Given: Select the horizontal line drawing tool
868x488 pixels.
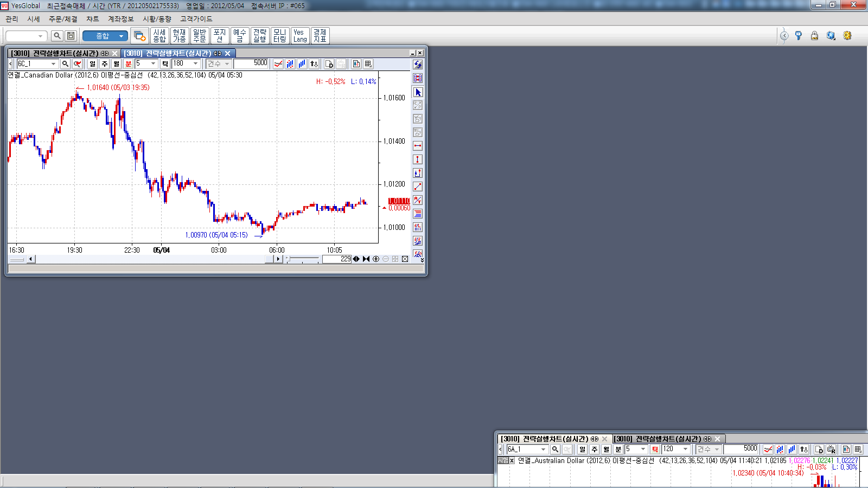Looking at the screenshot, I should pyautogui.click(x=418, y=146).
